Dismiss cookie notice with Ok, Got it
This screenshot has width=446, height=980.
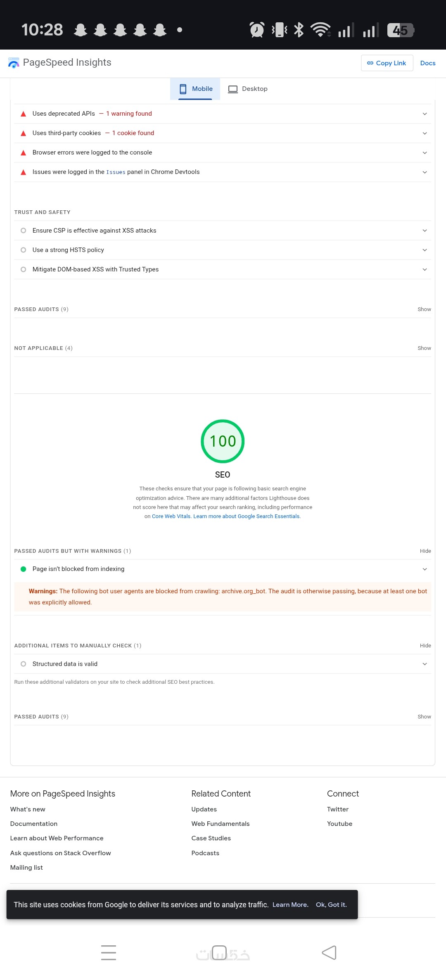click(x=331, y=904)
